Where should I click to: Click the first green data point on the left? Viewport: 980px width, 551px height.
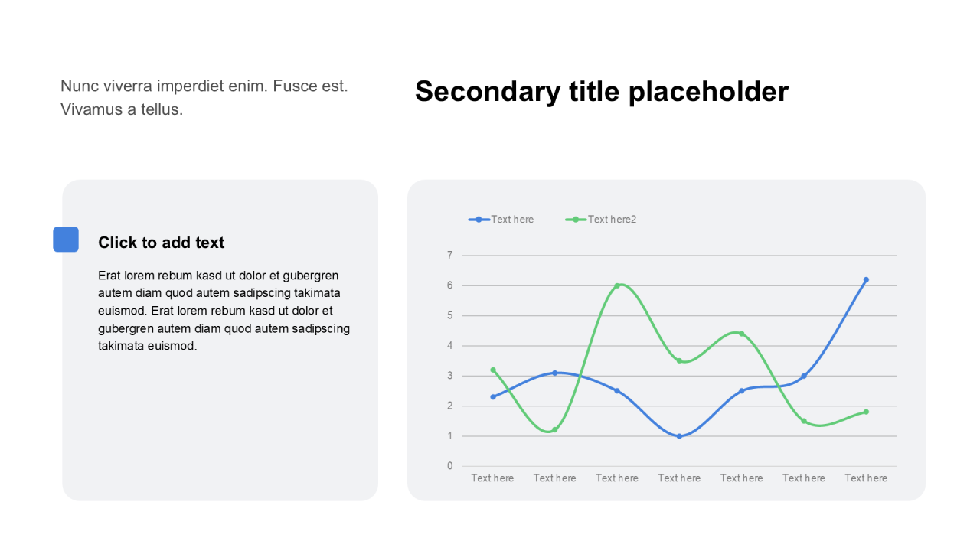click(x=493, y=370)
